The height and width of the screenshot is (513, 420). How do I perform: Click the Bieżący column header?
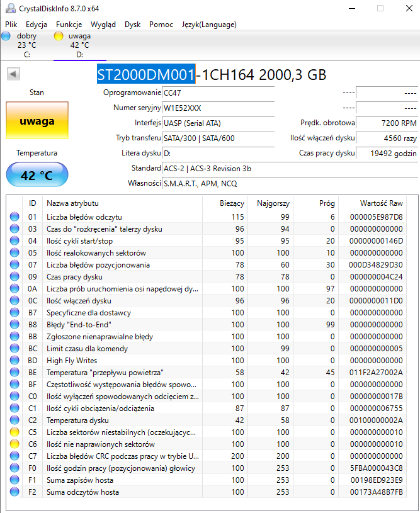225,203
